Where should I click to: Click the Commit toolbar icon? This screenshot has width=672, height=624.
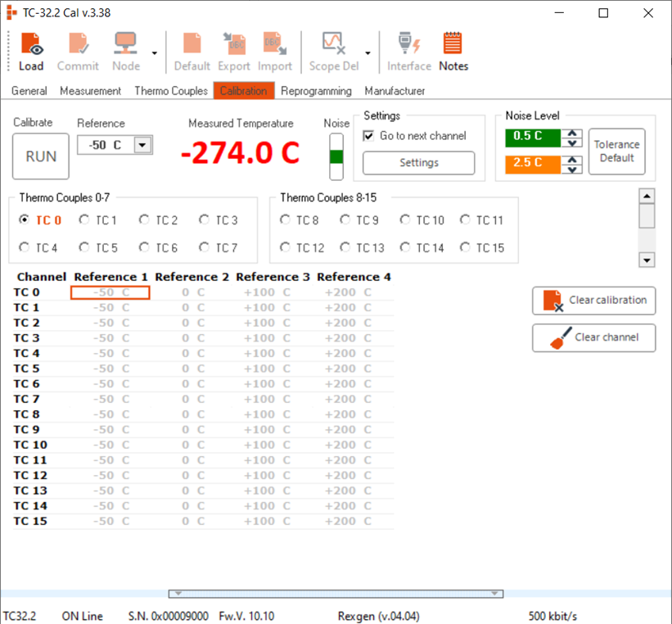[x=78, y=52]
